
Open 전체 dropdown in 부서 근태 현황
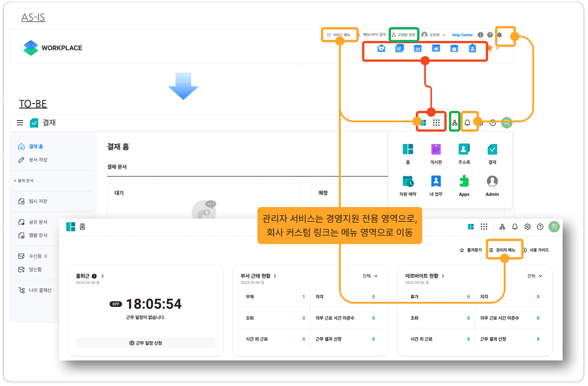click(370, 276)
